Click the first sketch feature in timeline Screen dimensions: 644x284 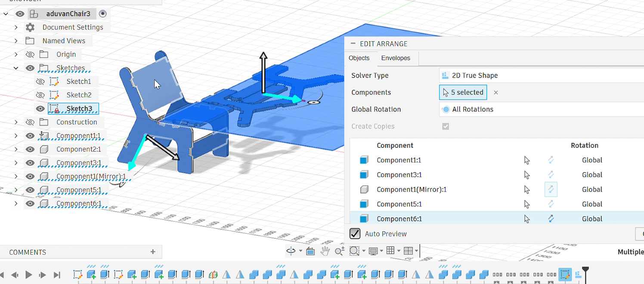pyautogui.click(x=77, y=275)
